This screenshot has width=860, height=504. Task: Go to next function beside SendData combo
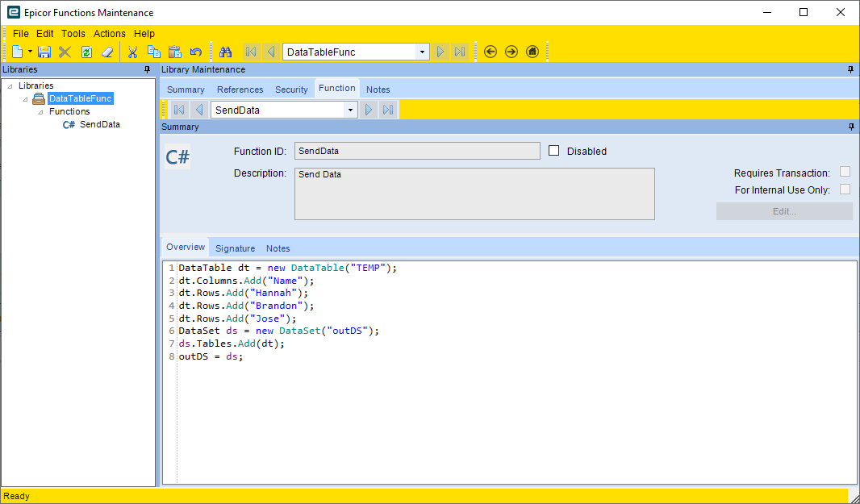(369, 110)
